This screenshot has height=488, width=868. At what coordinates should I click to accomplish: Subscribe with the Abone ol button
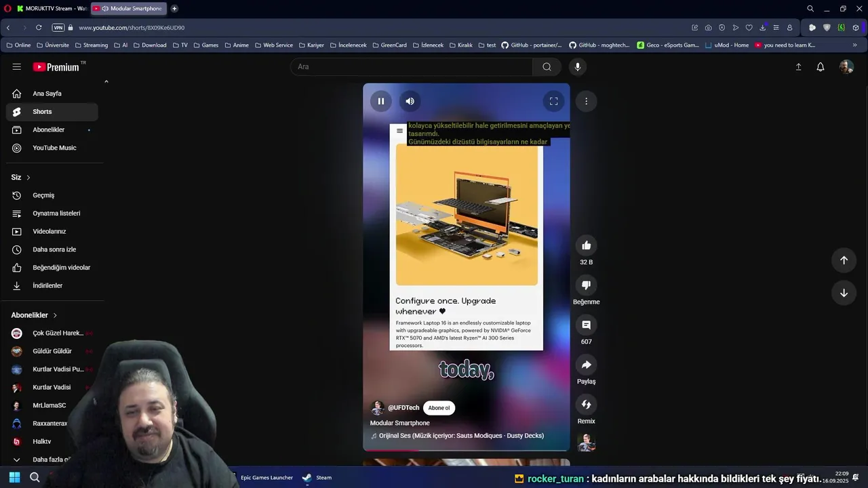pyautogui.click(x=439, y=408)
